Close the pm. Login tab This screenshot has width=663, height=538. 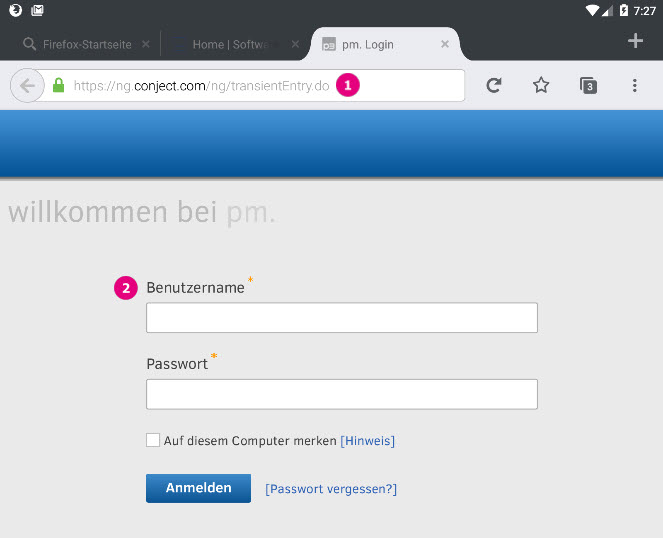[x=445, y=45]
